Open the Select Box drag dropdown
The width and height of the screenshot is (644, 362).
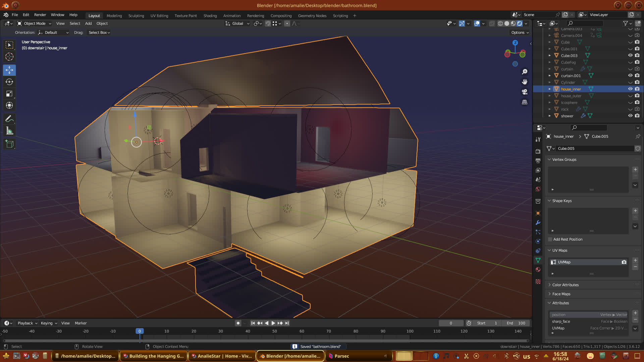tap(99, 33)
